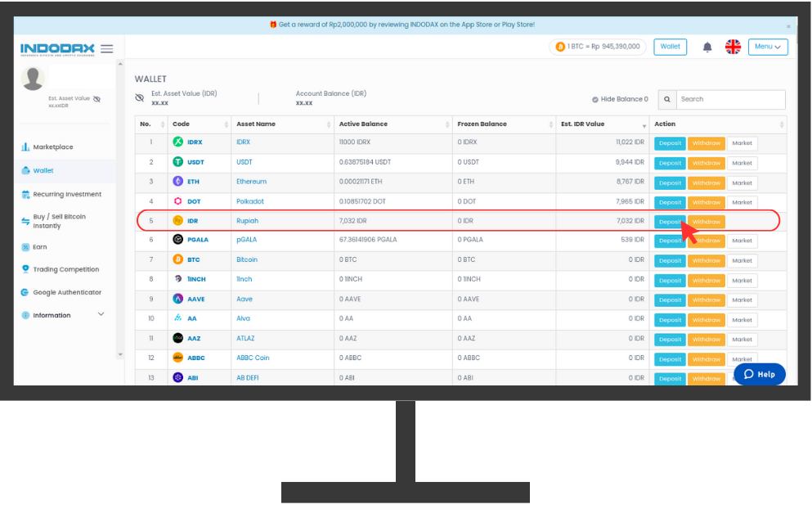Go to Recurring Investment in sidebar
This screenshot has width=812, height=509.
click(66, 195)
